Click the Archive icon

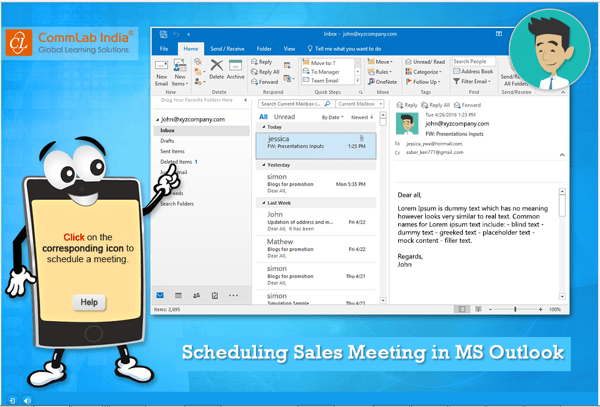tap(235, 65)
